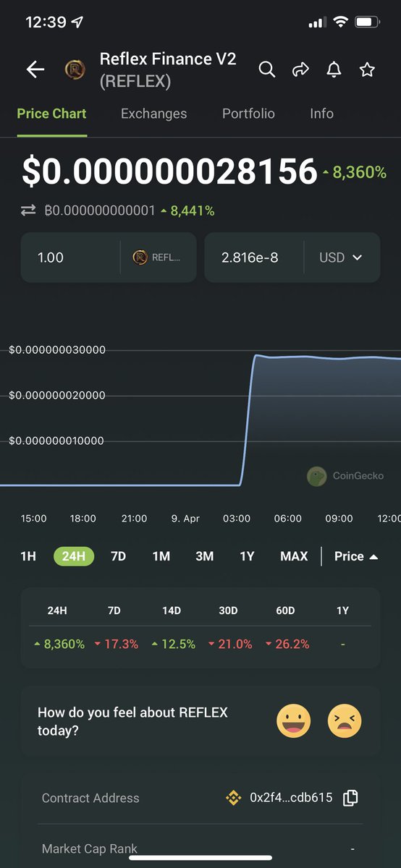This screenshot has height=868, width=401.
Task: Tap the Contract Address label
Action: (90, 798)
